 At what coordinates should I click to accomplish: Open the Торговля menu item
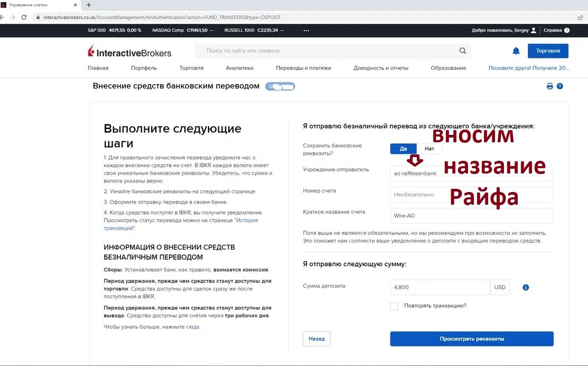point(191,68)
